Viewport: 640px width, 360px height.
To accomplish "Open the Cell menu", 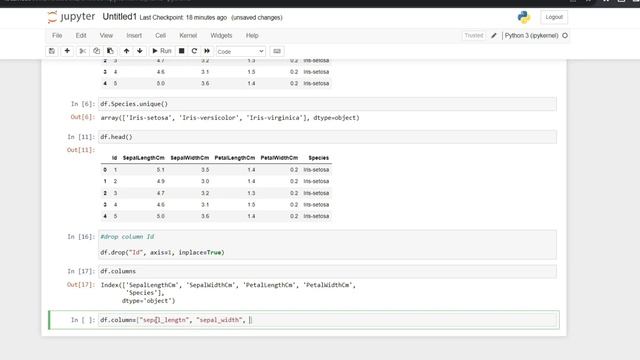I will pos(160,36).
